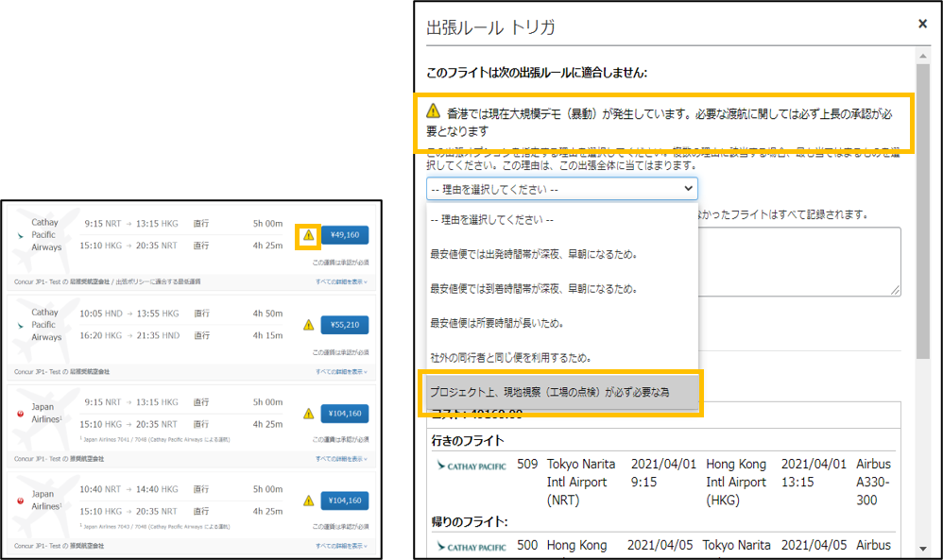Image resolution: width=943 pixels, height=560 pixels.
Task: Choose reason 最安値便では出発時間帯が深夜、早朝になるため
Action: coord(561,254)
